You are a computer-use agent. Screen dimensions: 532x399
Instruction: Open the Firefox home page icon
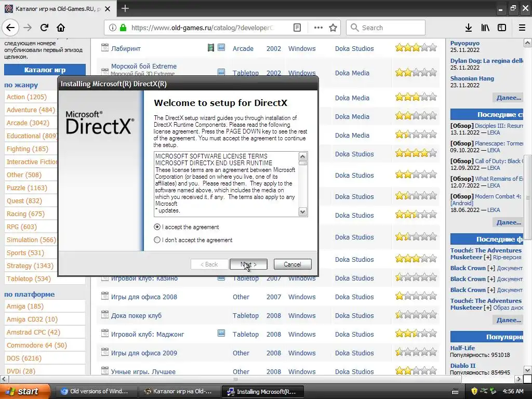coord(61,28)
